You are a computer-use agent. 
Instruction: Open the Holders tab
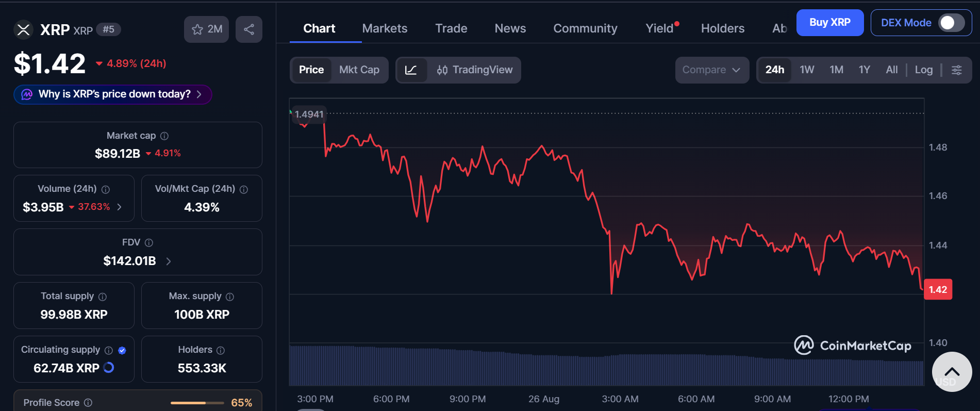723,28
